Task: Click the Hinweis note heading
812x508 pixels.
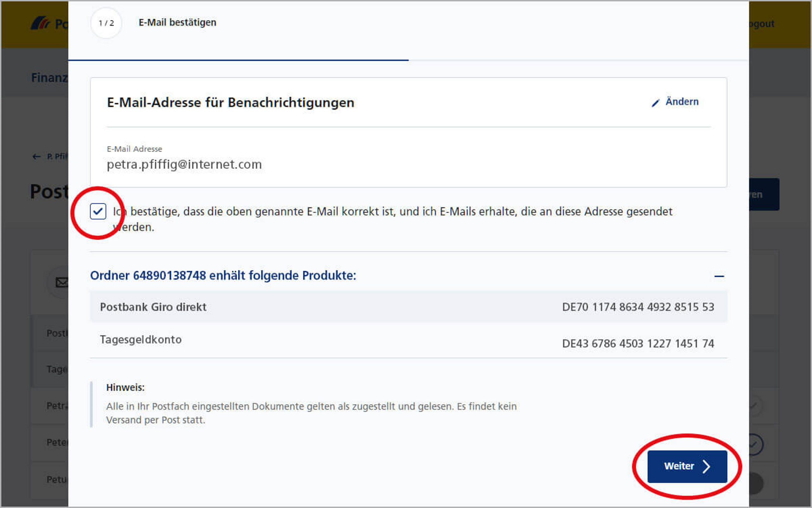Action: click(125, 387)
